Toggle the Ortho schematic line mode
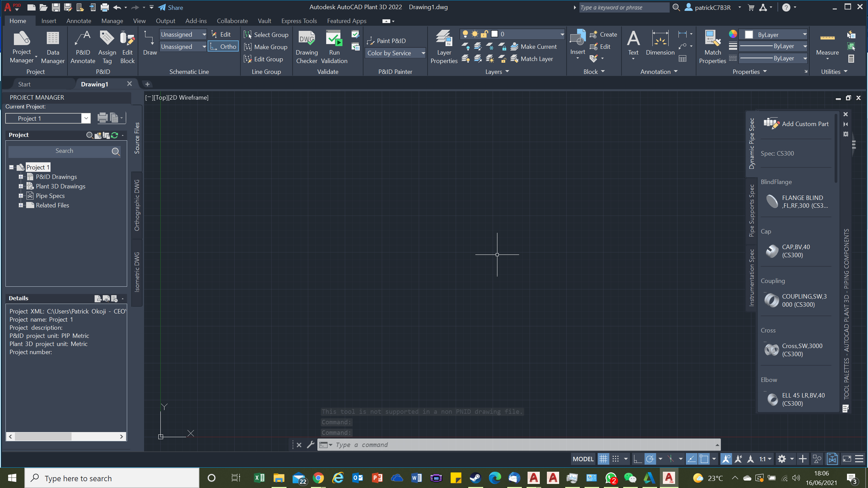The width and height of the screenshot is (868, 488). coord(223,47)
